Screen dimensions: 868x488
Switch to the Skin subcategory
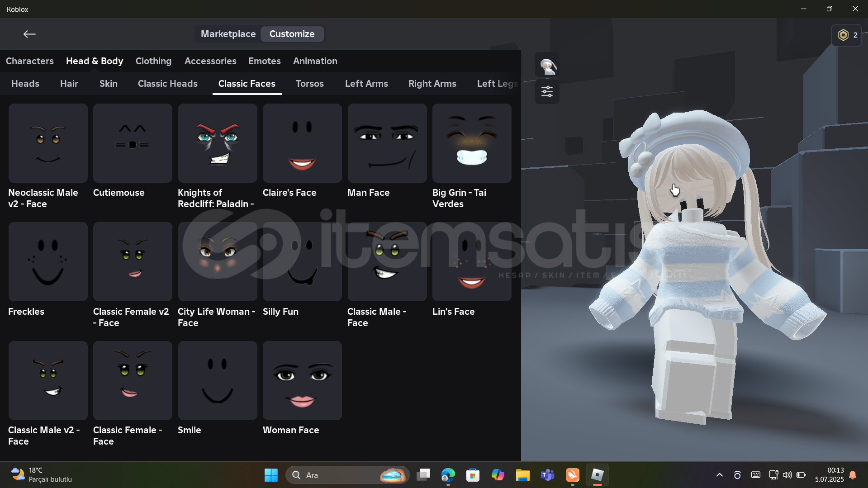(109, 84)
